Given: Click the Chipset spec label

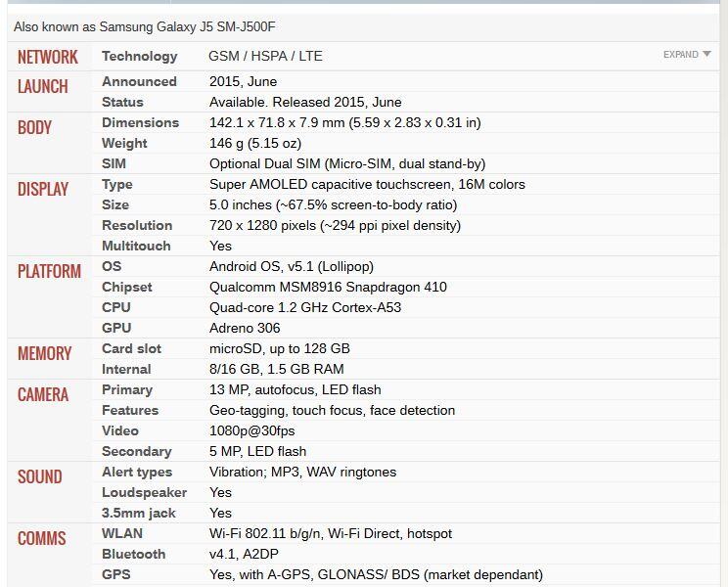Looking at the screenshot, I should click(x=127, y=288).
